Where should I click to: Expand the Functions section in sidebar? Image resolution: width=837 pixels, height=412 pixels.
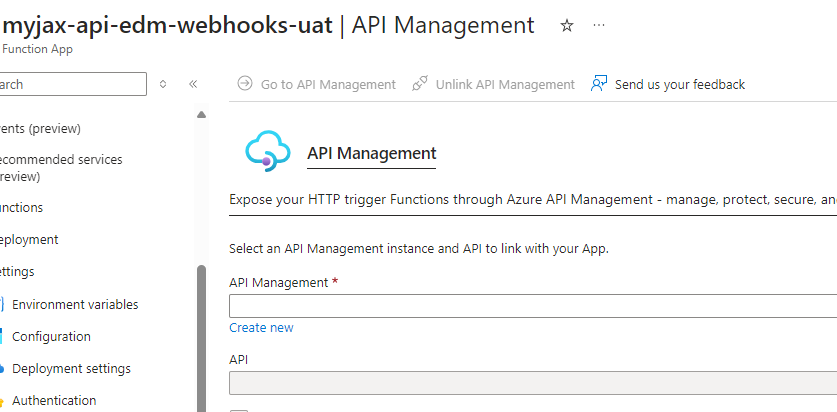tap(21, 207)
